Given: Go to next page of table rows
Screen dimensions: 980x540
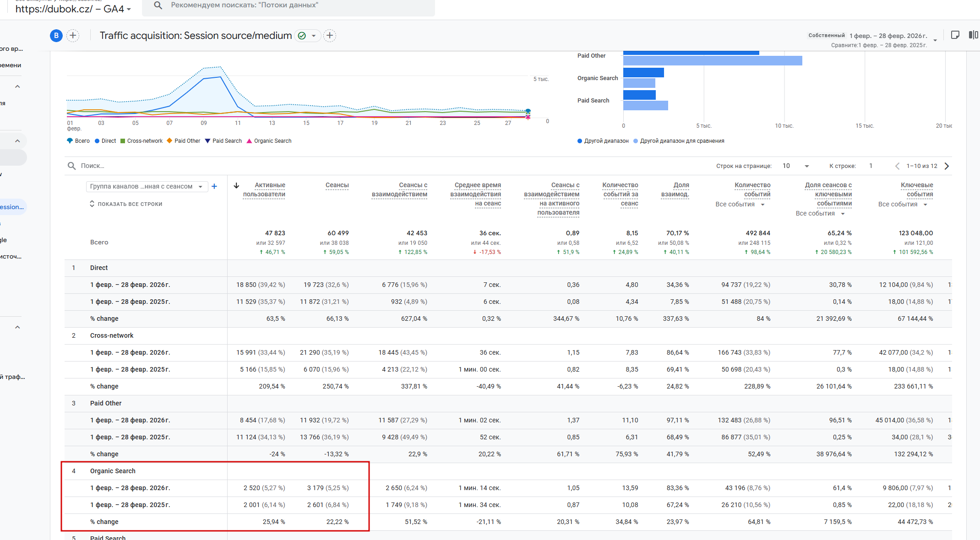Looking at the screenshot, I should (x=947, y=166).
